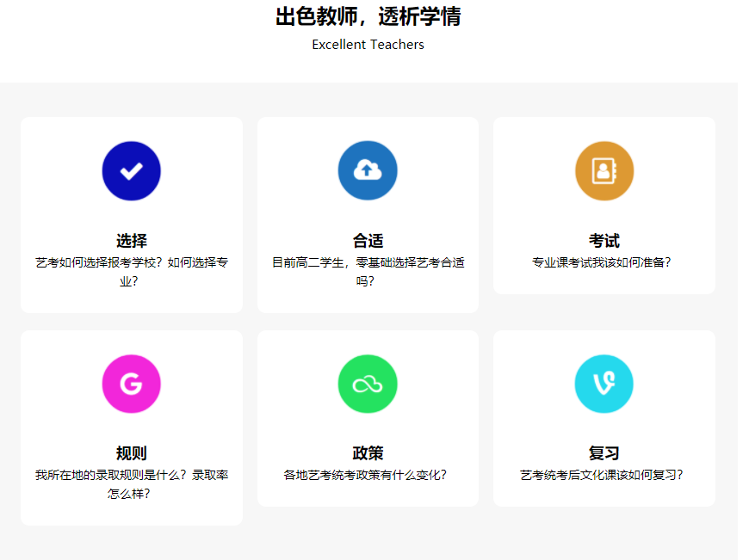The image size is (749, 560).
Task: Click the Excellent Teachers subtitle
Action: coord(368,45)
